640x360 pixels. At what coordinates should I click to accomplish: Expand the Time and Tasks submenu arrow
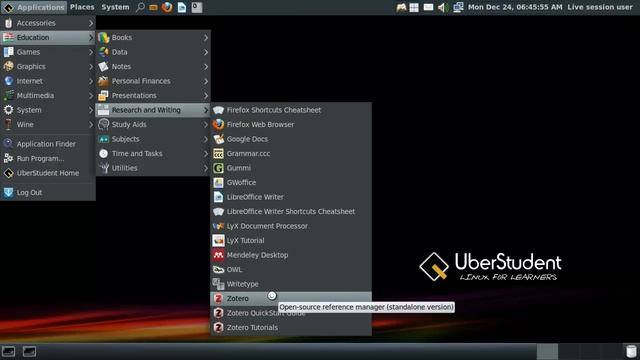206,153
